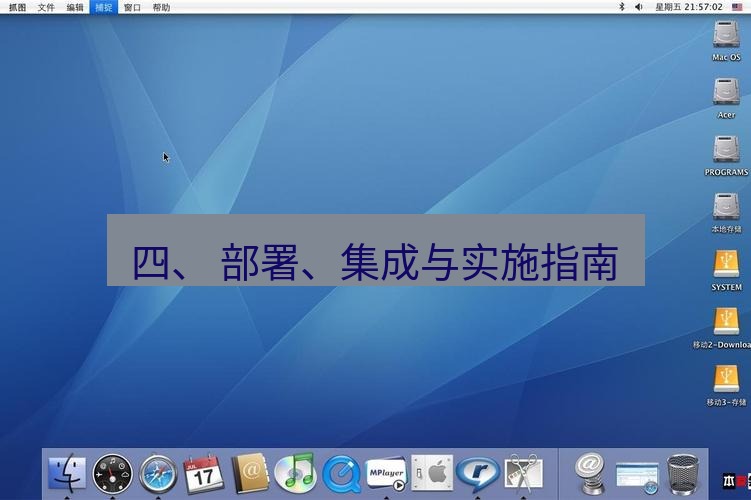
Task: Launch Dashboard from the Dock
Action: click(x=113, y=474)
